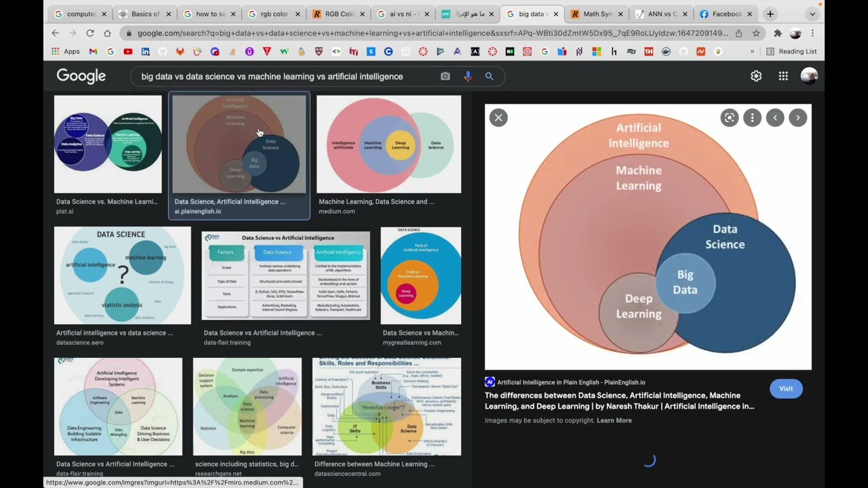
Task: Click the browser back arrow
Action: point(56,33)
